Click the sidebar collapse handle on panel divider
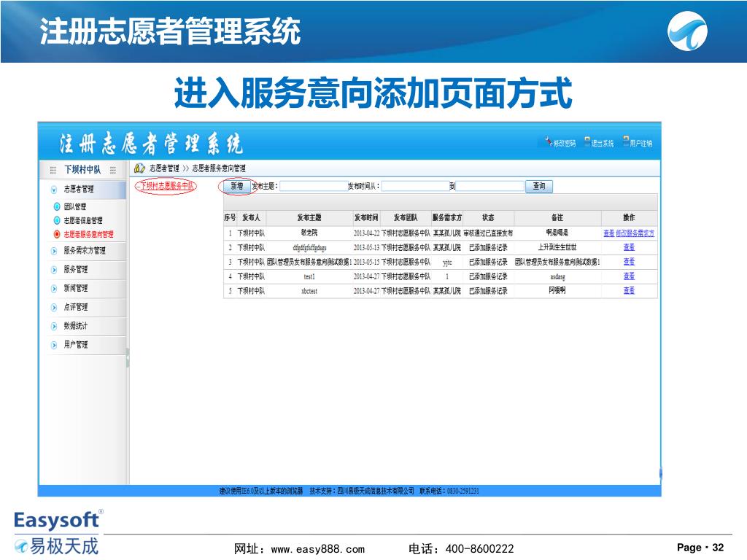 (128, 358)
